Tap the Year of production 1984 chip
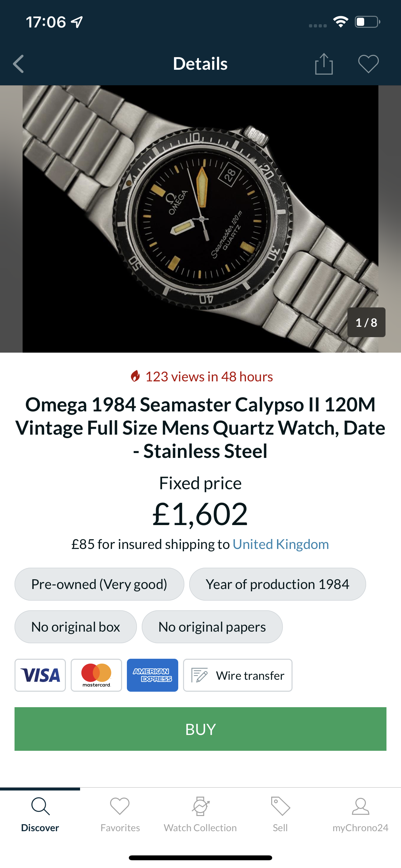This screenshot has width=401, height=868. pos(277,584)
